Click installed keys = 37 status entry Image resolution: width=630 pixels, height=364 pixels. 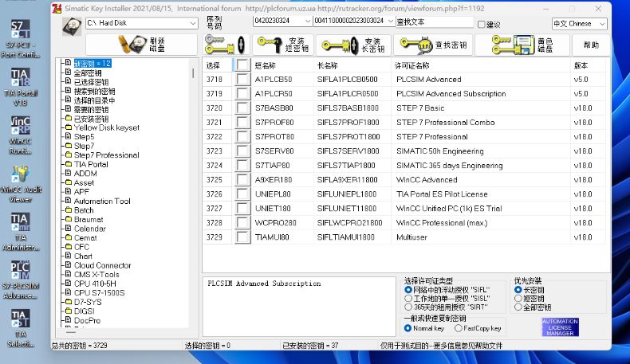click(310, 346)
